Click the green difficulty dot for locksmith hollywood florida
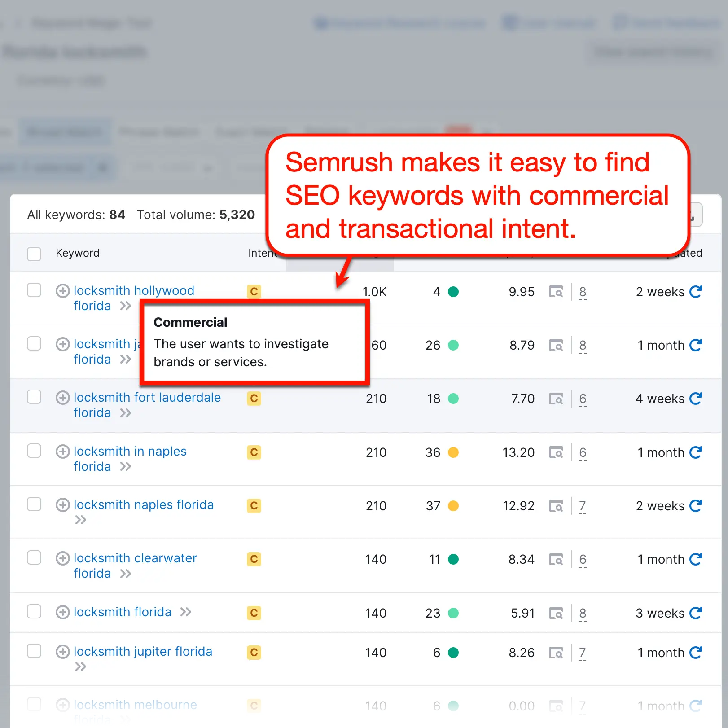728x728 pixels. (x=454, y=292)
